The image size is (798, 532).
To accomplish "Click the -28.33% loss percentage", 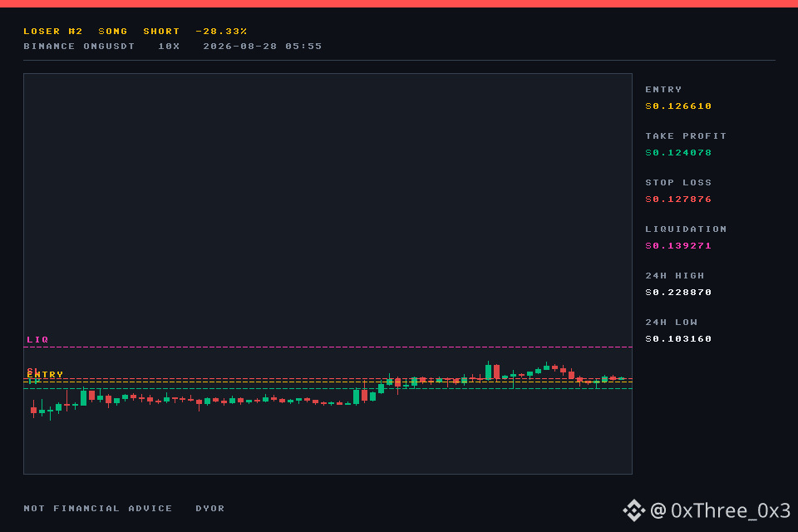I will point(221,32).
